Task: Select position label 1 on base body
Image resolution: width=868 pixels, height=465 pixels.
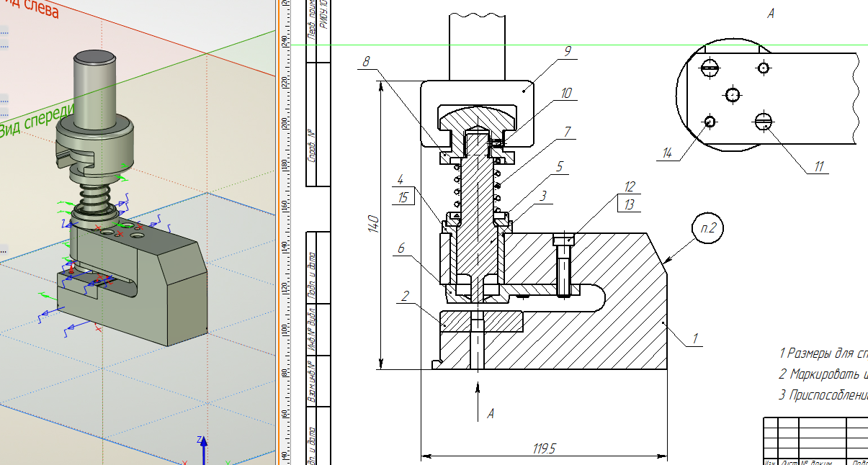Action: coord(695,338)
